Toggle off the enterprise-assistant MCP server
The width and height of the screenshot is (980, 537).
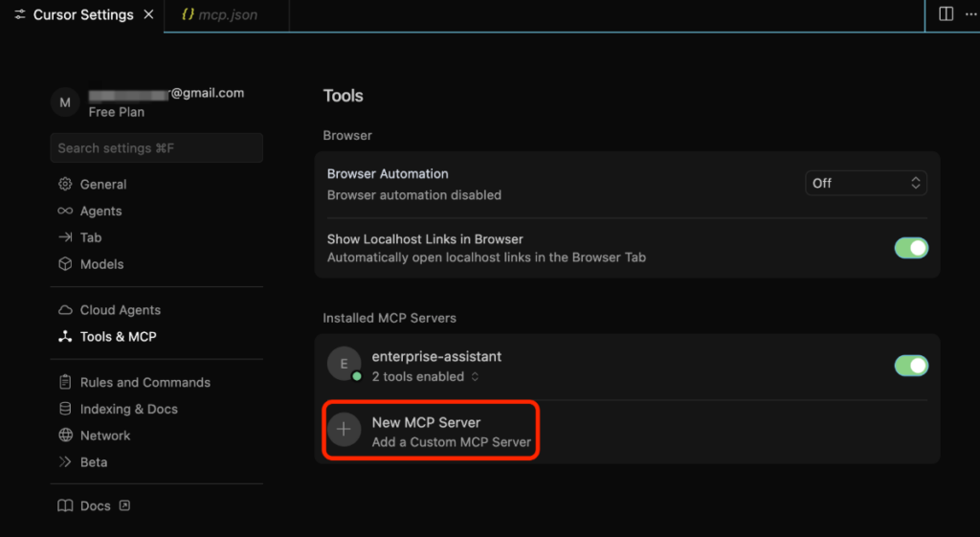pos(911,366)
